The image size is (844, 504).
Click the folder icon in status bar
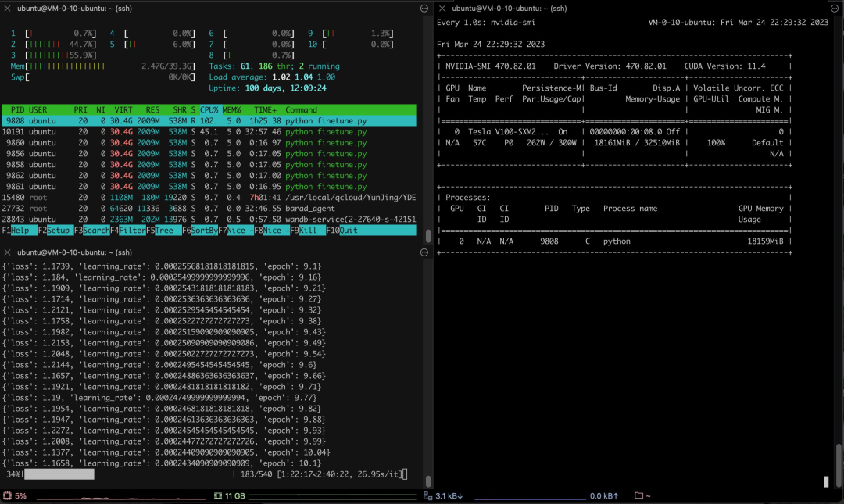[x=638, y=496]
